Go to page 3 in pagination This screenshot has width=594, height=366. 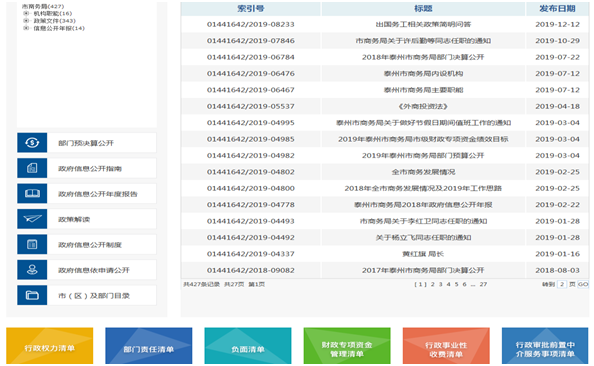tap(441, 284)
